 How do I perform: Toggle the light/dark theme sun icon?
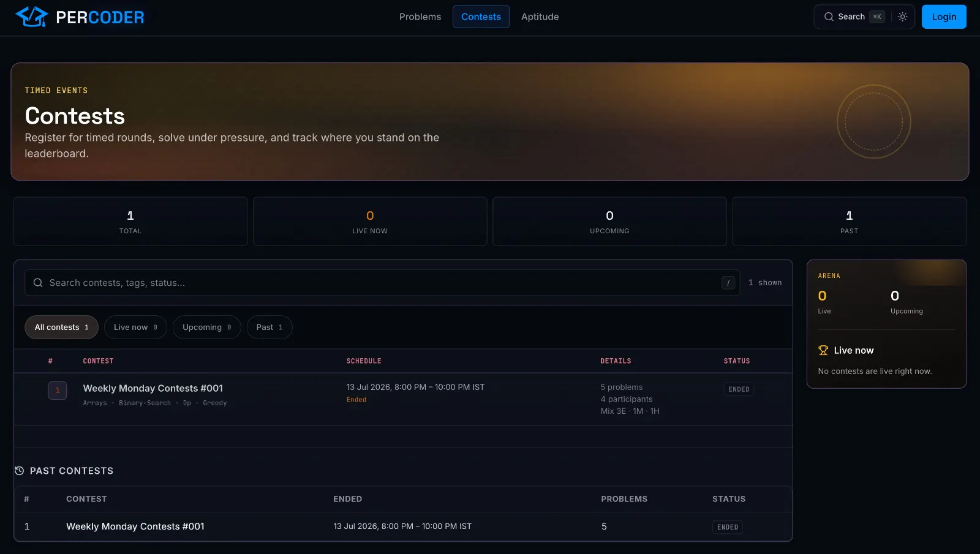(x=902, y=17)
